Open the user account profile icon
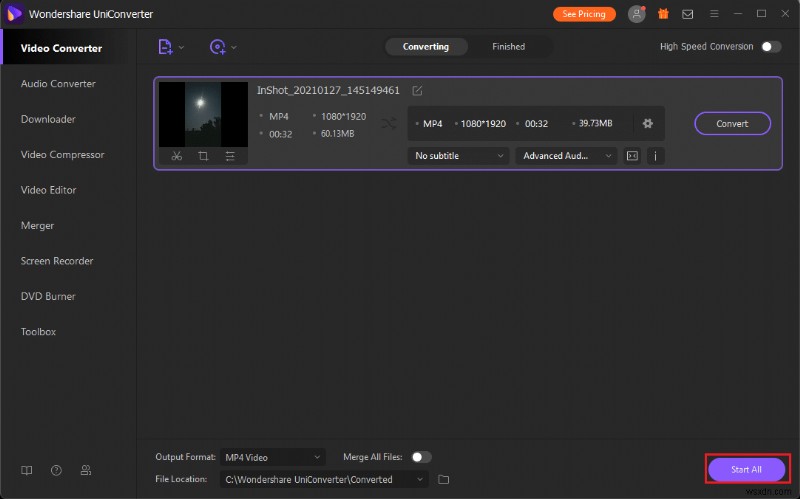Image resolution: width=800 pixels, height=499 pixels. (636, 14)
